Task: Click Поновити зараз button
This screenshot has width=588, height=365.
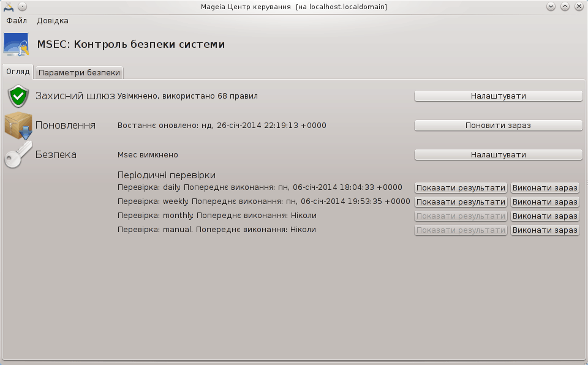Action: point(499,126)
